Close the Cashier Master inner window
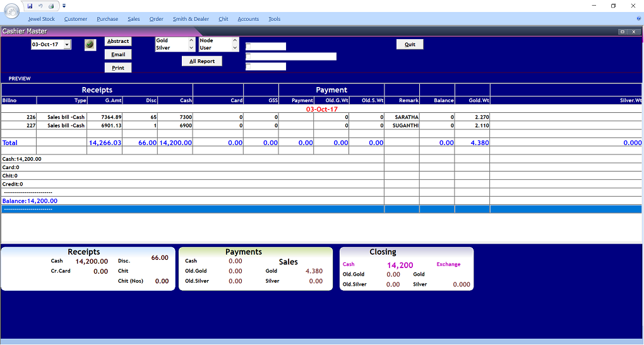The width and height of the screenshot is (644, 345). click(635, 31)
